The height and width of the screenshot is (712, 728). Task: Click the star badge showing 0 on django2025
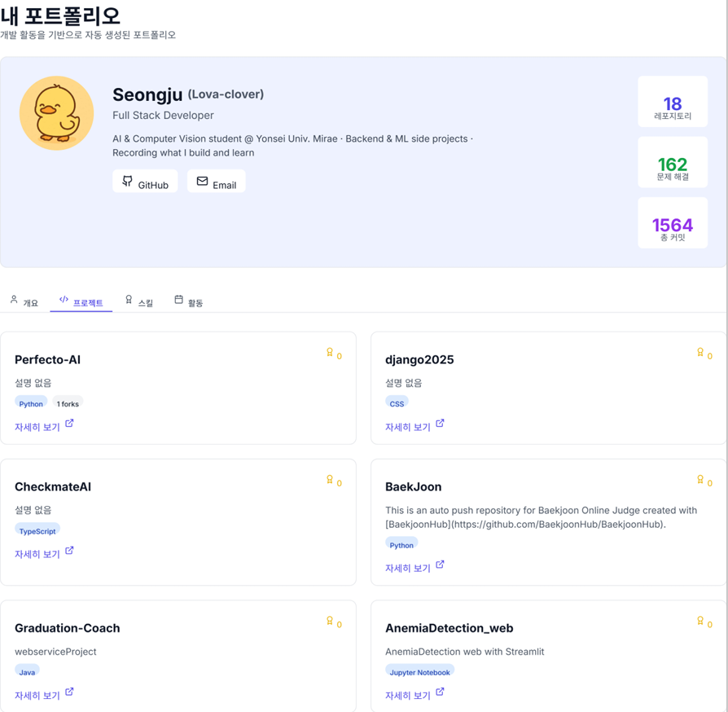click(702, 354)
